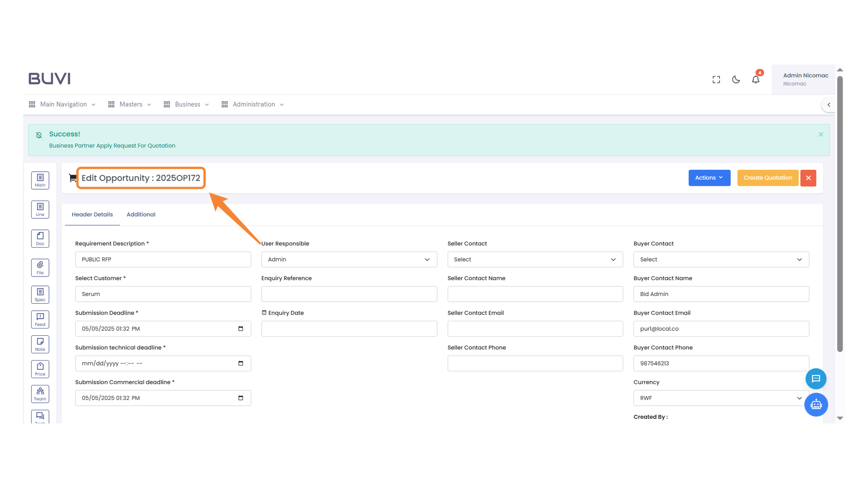
Task: Open the Line section in sidebar
Action: pyautogui.click(x=40, y=210)
